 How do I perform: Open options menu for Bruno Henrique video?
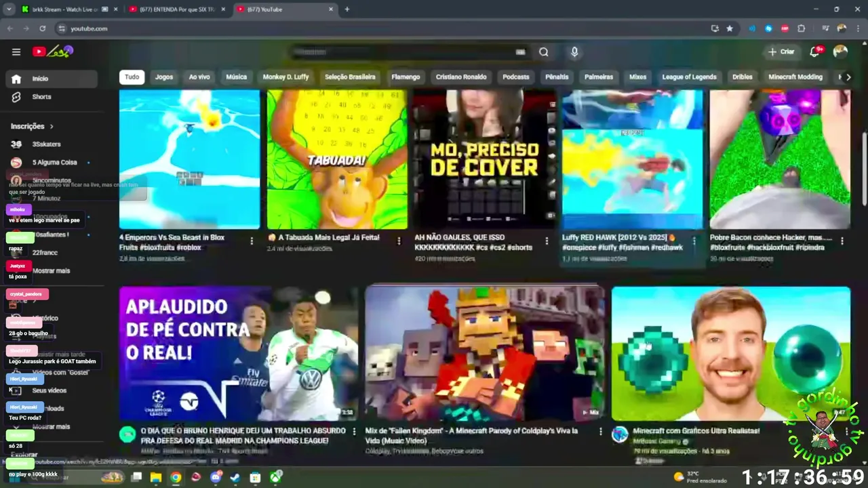pyautogui.click(x=353, y=431)
